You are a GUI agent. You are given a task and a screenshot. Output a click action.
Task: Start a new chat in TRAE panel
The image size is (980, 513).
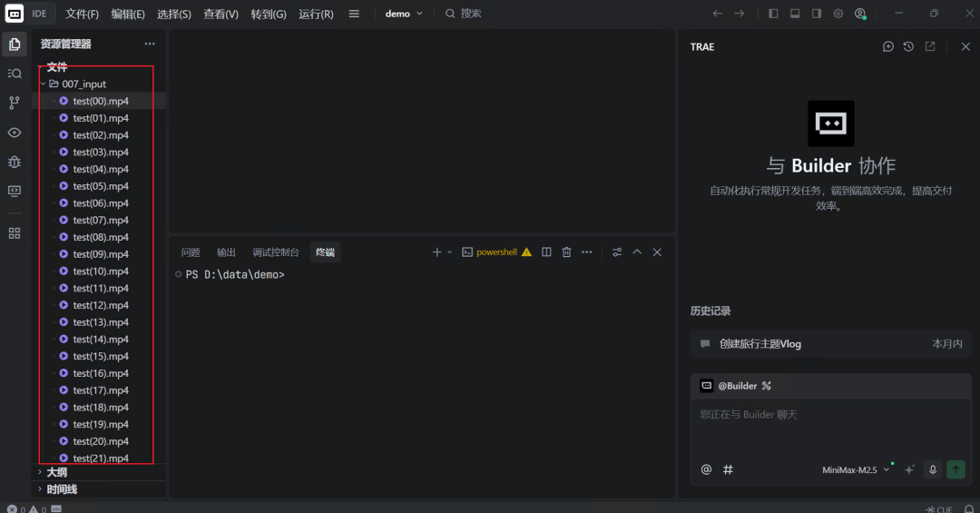click(x=888, y=46)
